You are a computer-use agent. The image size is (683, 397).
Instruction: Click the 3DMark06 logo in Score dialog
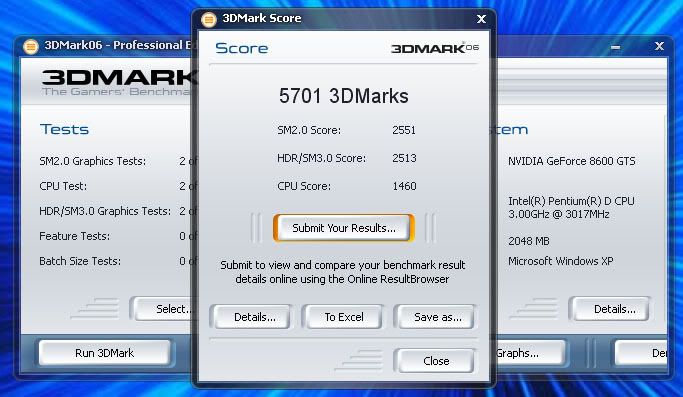pos(435,48)
